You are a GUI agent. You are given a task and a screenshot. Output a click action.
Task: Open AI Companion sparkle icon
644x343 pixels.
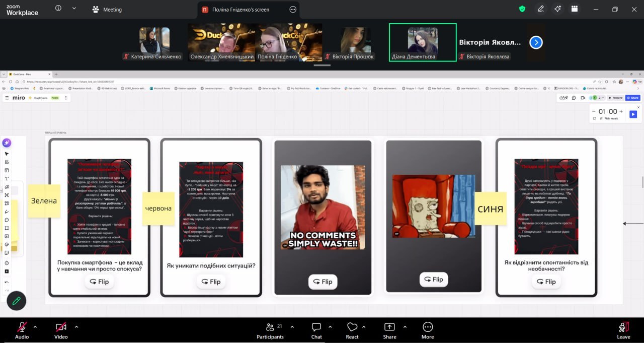557,9
